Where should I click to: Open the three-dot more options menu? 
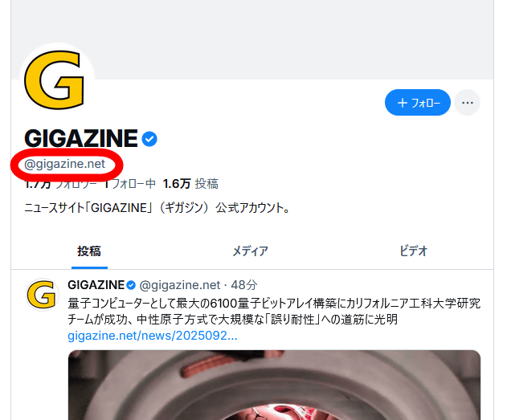[x=468, y=103]
